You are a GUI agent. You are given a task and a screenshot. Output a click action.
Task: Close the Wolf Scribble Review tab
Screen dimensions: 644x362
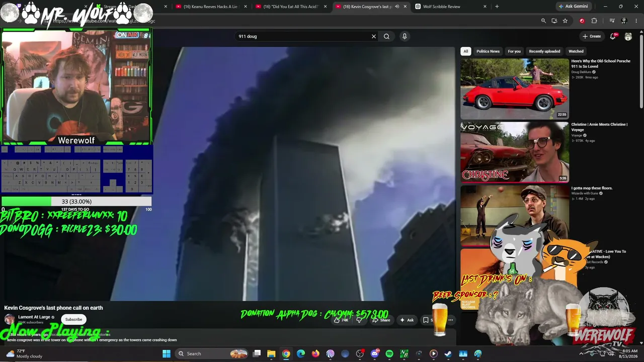tap(485, 7)
